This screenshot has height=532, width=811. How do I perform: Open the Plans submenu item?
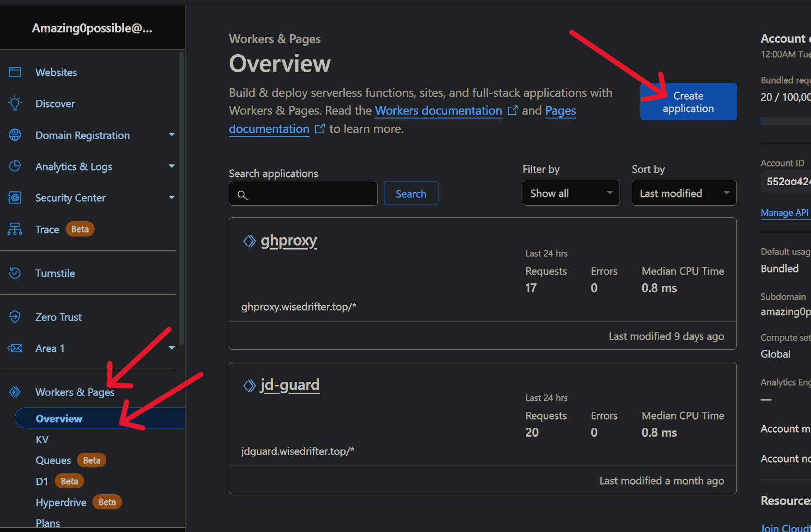(x=48, y=523)
